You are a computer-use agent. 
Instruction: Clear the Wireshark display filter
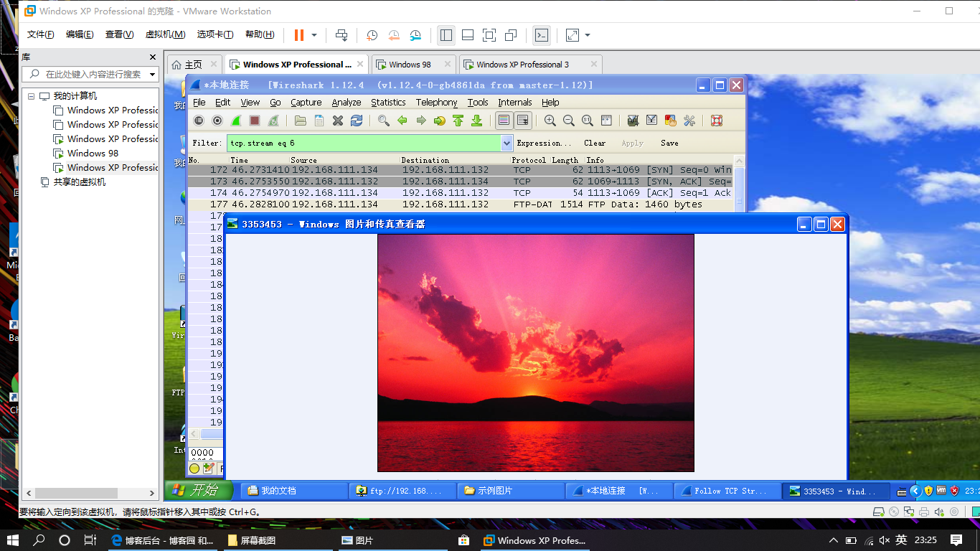coord(595,143)
